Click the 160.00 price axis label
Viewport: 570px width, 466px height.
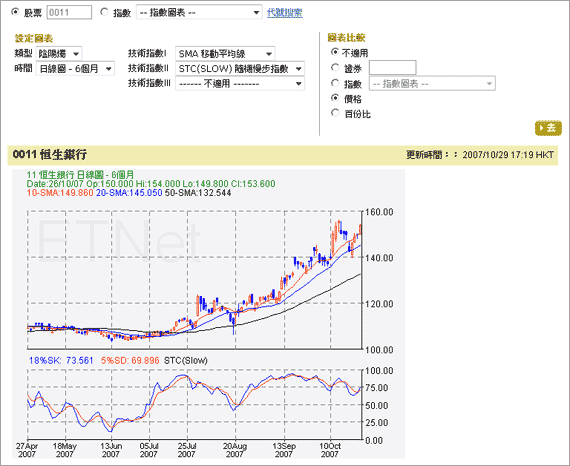tap(379, 212)
